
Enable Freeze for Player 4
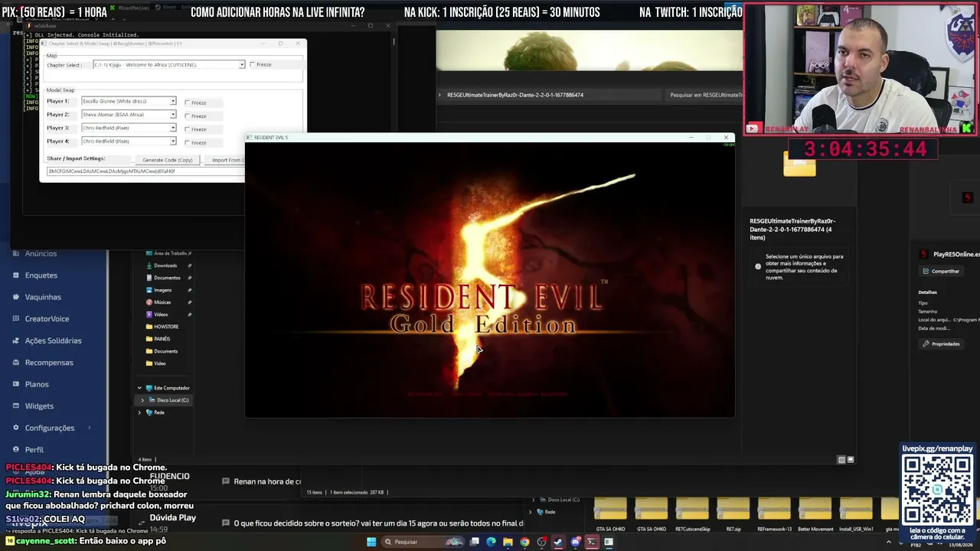click(x=188, y=143)
